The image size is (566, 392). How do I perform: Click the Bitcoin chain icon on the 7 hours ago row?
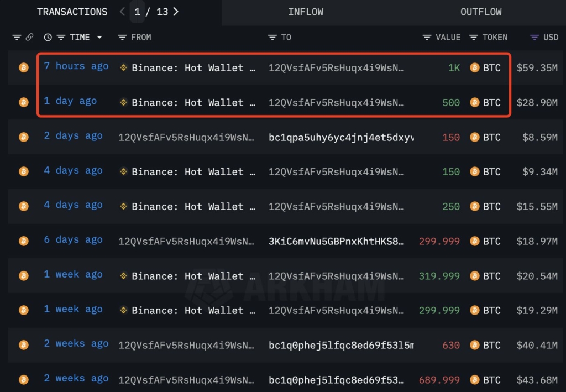click(24, 67)
